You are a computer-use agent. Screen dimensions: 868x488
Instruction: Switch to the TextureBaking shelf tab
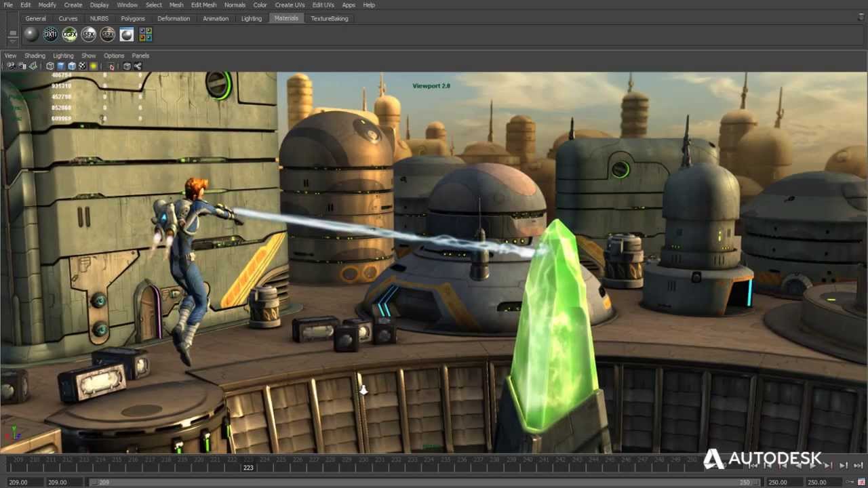(x=330, y=18)
